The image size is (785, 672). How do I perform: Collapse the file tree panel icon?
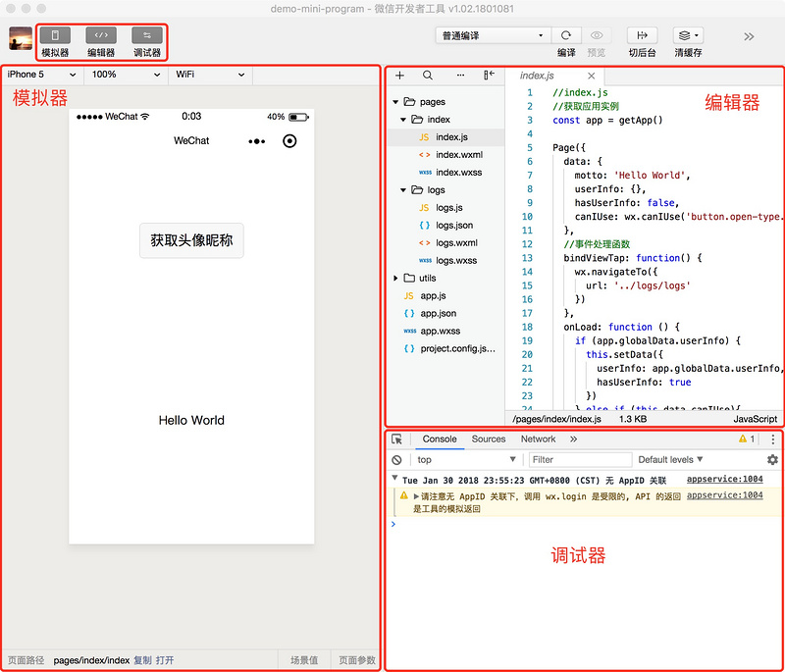489,76
